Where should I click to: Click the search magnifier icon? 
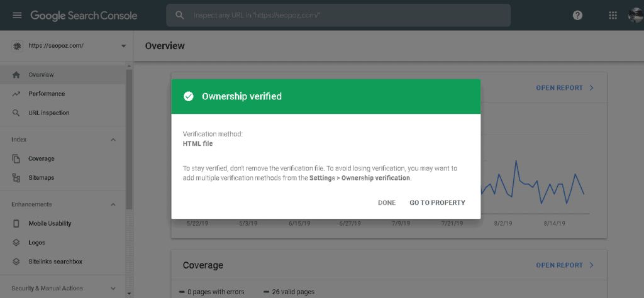click(x=179, y=15)
